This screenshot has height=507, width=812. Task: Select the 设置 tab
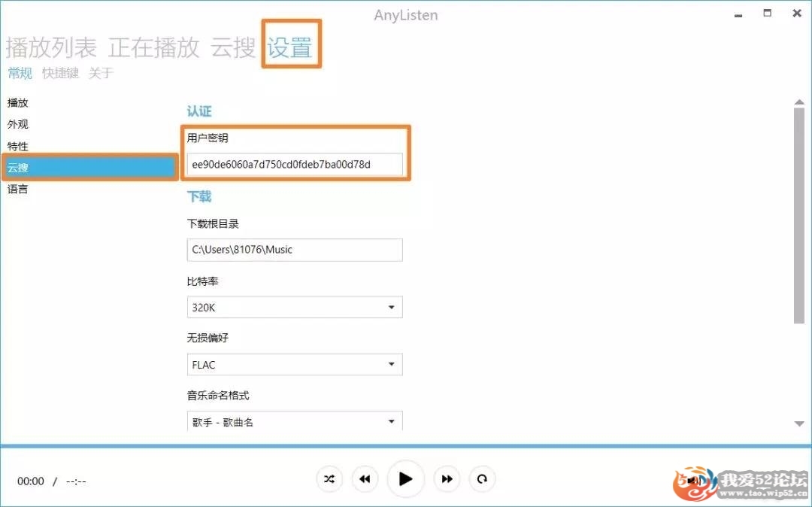pos(290,47)
